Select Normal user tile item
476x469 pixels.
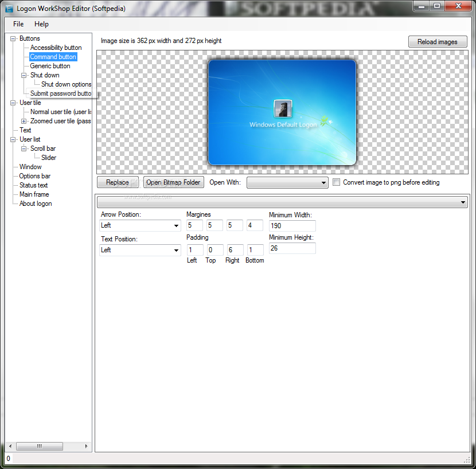(x=60, y=112)
